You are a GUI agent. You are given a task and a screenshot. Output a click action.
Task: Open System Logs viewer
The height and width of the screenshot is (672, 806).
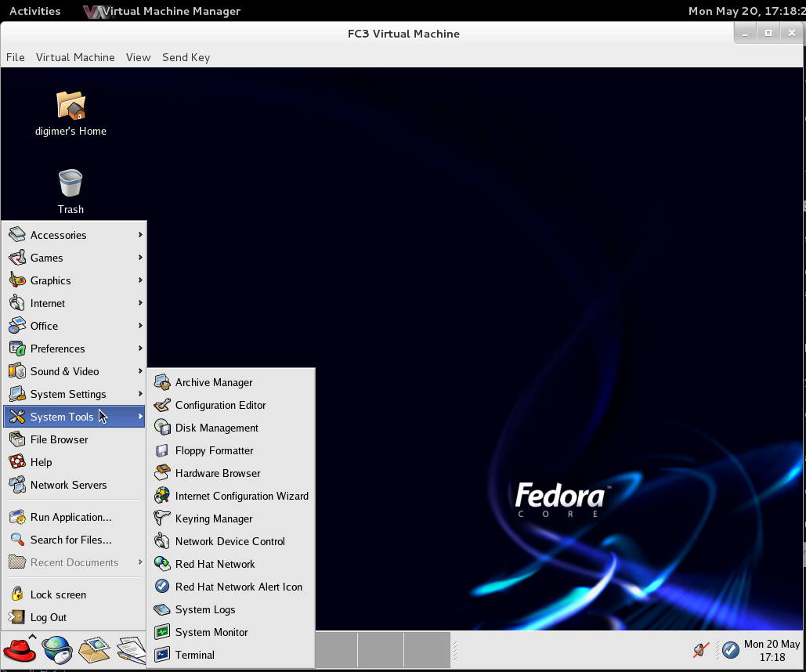[231, 610]
